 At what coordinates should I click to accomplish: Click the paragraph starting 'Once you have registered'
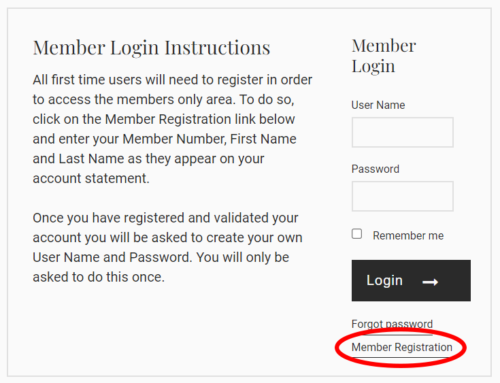(167, 247)
